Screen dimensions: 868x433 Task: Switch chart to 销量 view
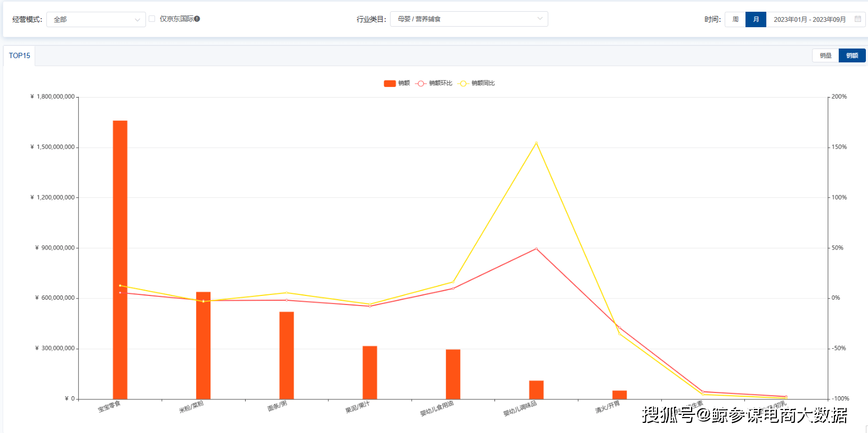tap(825, 55)
